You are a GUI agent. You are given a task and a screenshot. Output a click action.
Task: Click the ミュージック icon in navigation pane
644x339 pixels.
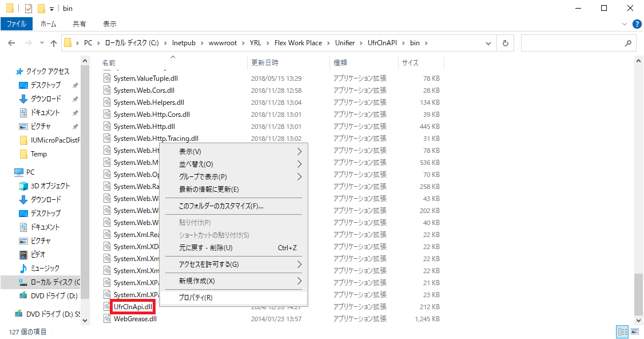(x=23, y=268)
